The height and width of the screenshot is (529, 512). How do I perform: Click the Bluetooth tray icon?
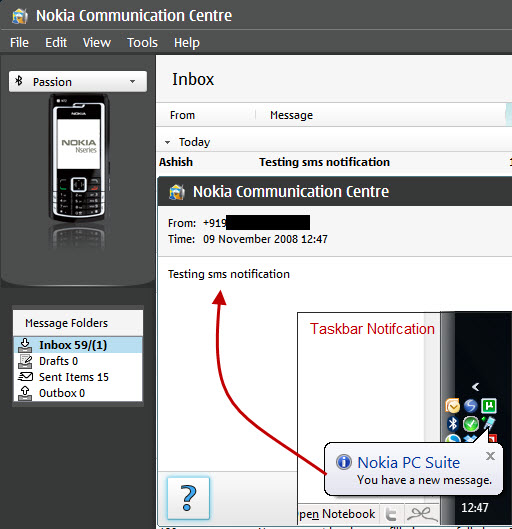tap(453, 424)
